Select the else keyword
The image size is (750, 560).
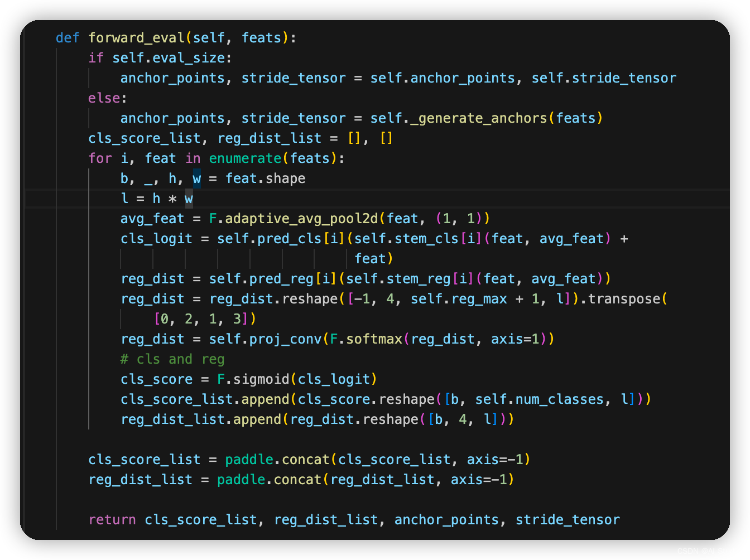pyautogui.click(x=104, y=98)
